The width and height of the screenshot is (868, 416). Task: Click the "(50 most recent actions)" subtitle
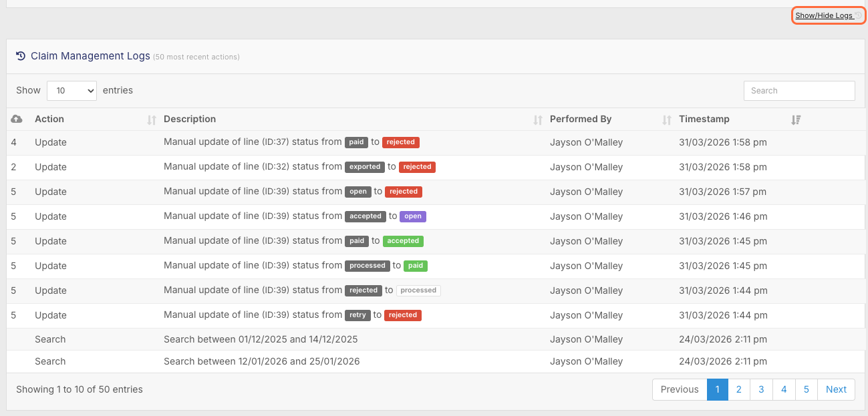[196, 57]
